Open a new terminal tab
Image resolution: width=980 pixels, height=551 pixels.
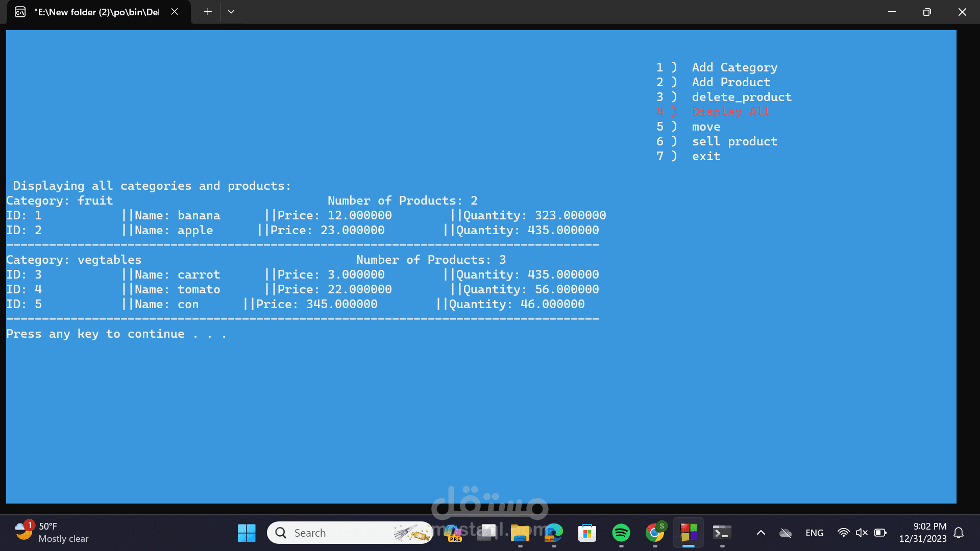tap(208, 12)
